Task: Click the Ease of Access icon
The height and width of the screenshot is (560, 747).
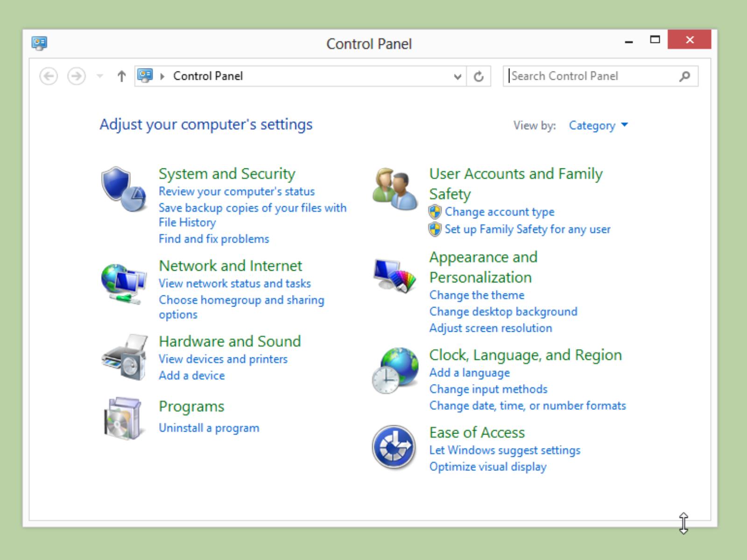Action: [x=394, y=447]
